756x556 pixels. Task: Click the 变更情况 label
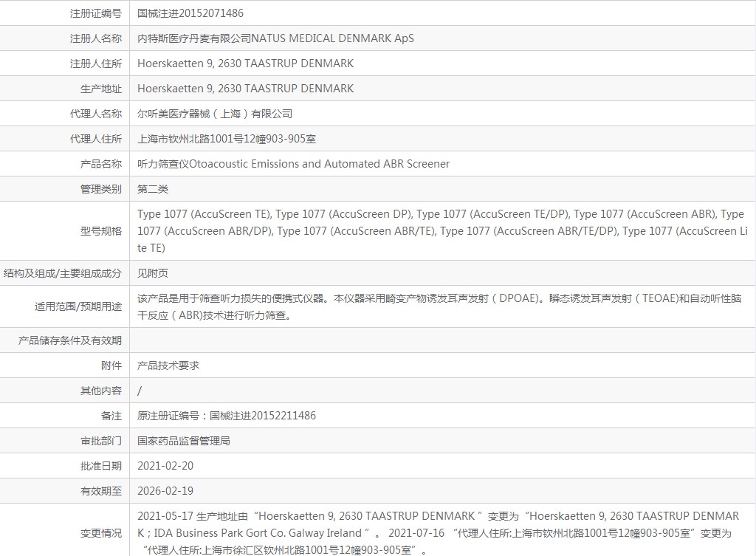(101, 533)
